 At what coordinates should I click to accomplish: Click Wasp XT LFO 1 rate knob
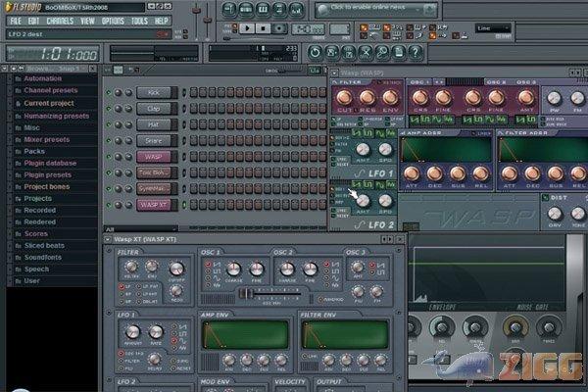pos(156,331)
